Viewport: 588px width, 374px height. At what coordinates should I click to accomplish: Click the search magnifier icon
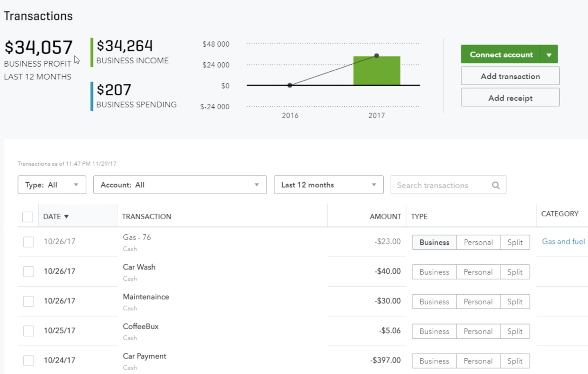point(496,185)
